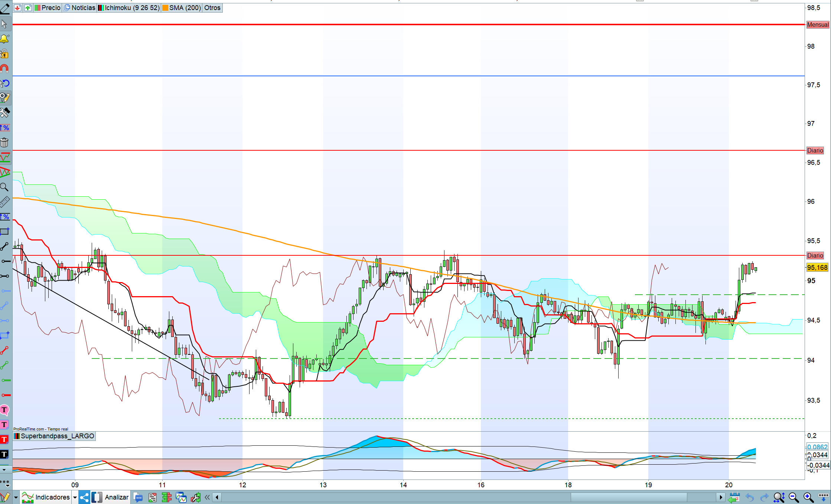The width and height of the screenshot is (831, 504).
Task: Open the Ichimoku (9 26 52) settings
Action: [x=129, y=8]
